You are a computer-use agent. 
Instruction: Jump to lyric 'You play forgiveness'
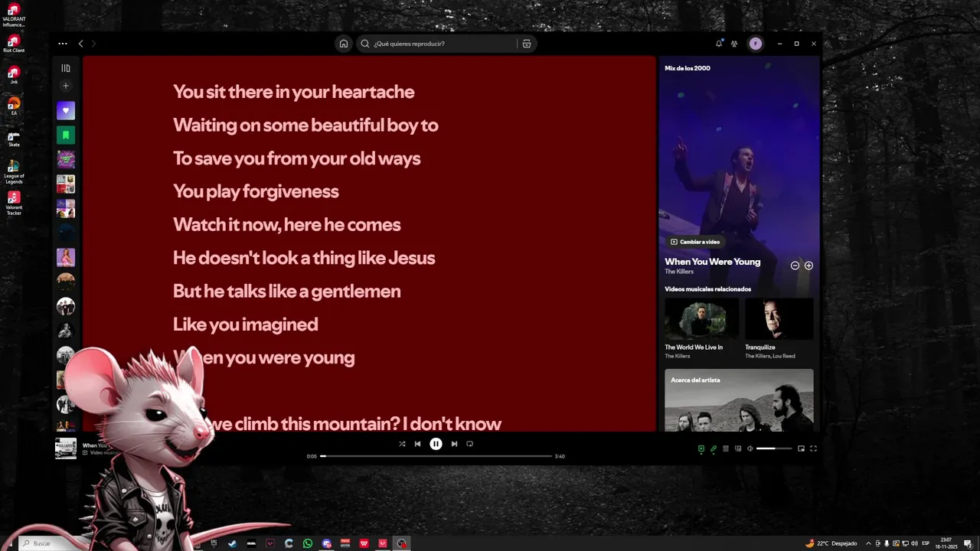256,191
